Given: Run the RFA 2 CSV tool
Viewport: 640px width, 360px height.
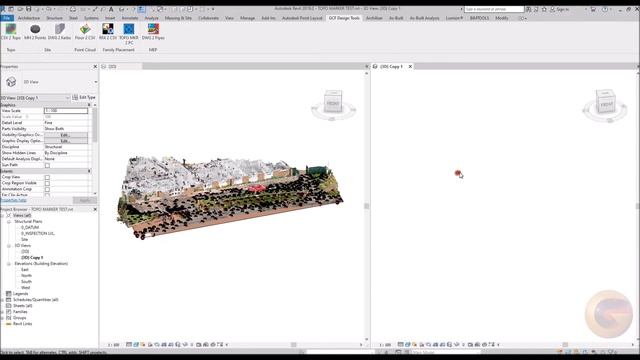Looking at the screenshot, I should [108, 31].
